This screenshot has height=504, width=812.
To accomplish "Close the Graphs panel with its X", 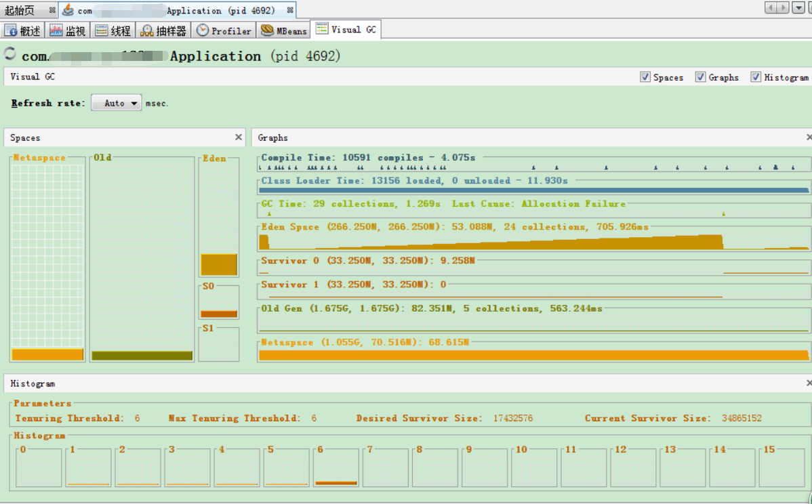I will (809, 137).
